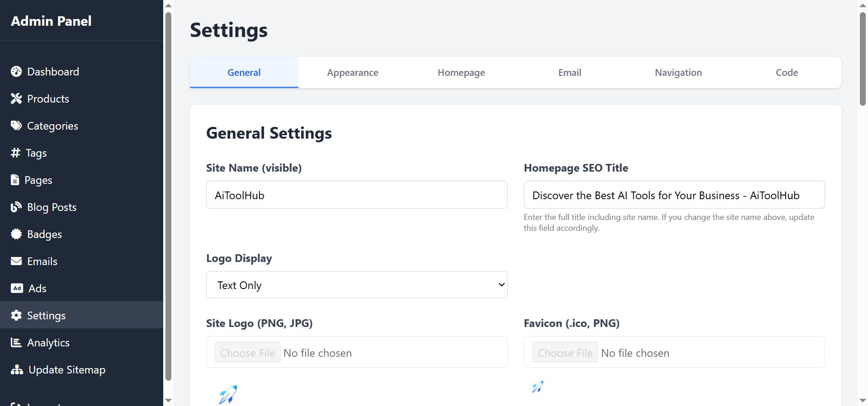868x406 pixels.
Task: Click the Site Name input field
Action: [357, 195]
